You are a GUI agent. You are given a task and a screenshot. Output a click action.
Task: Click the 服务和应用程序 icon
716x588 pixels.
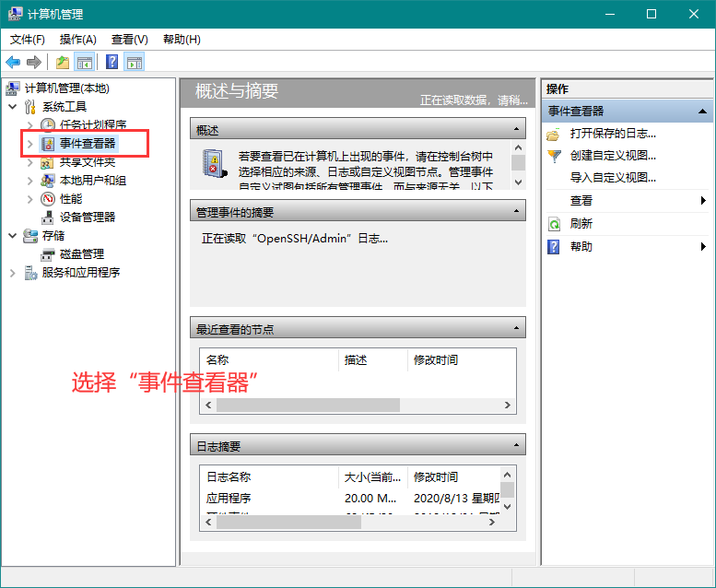point(30,273)
